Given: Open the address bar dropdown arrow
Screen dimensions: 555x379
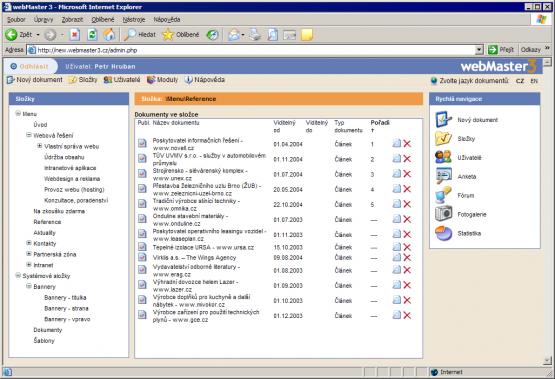Looking at the screenshot, I should pyautogui.click(x=479, y=50).
